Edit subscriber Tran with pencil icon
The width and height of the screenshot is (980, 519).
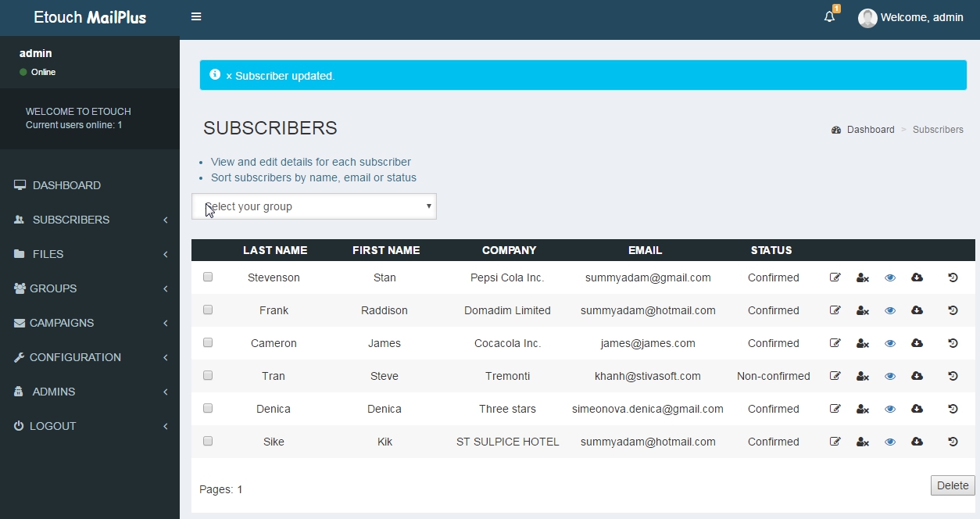click(835, 376)
